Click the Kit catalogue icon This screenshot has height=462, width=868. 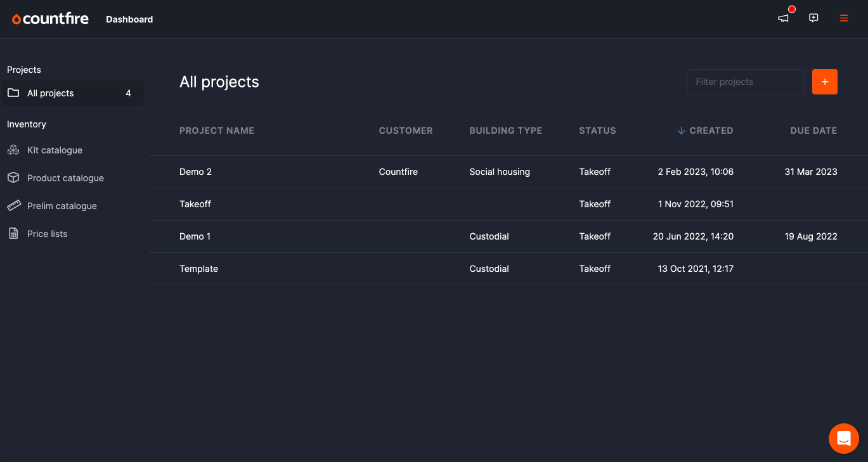[x=13, y=150]
